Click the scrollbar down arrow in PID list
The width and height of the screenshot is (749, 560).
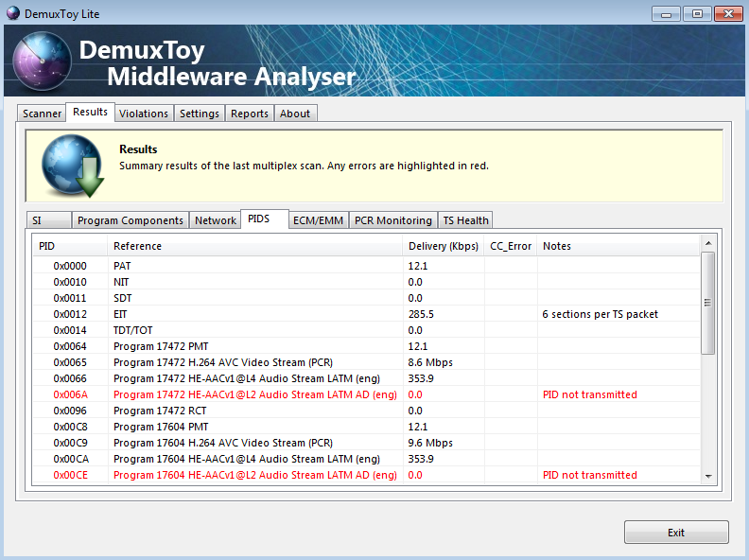[x=708, y=477]
